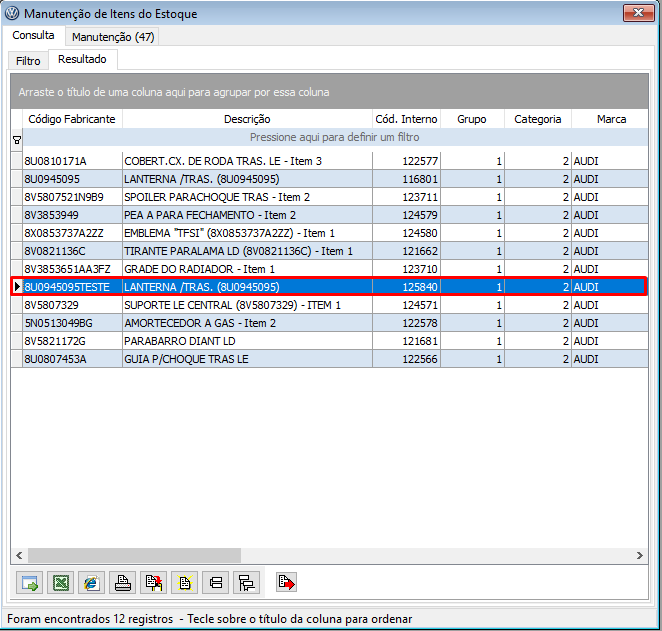Click description EMBLEMA "TFSI"

pyautogui.click(x=247, y=233)
